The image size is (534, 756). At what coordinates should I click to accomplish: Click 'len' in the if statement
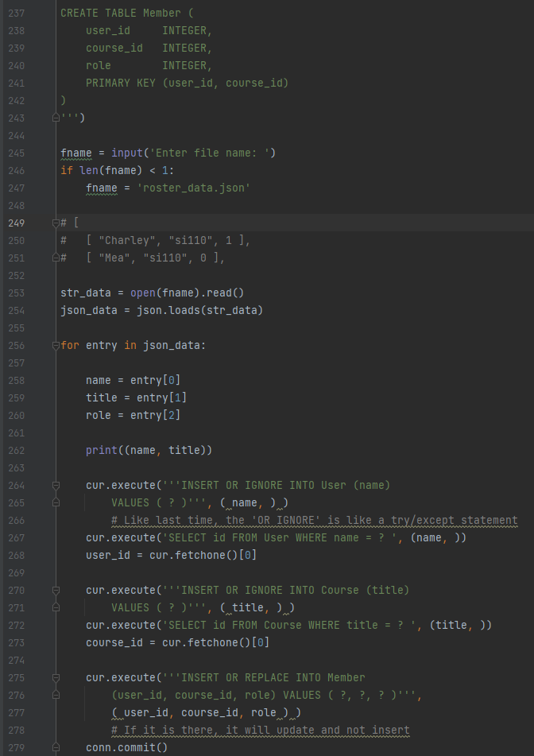(x=89, y=170)
